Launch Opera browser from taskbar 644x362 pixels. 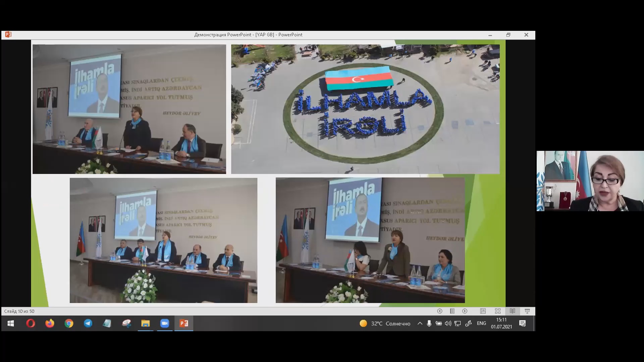click(x=31, y=323)
